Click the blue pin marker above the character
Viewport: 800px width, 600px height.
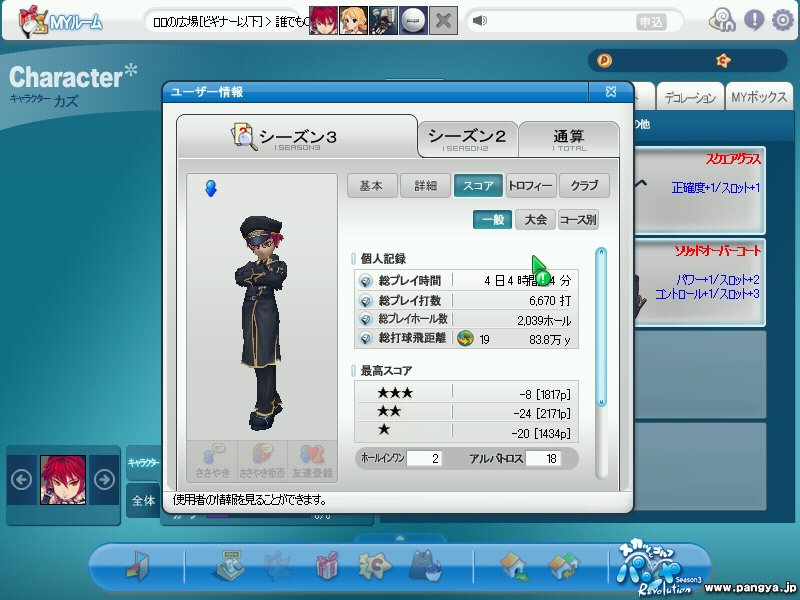coord(211,188)
